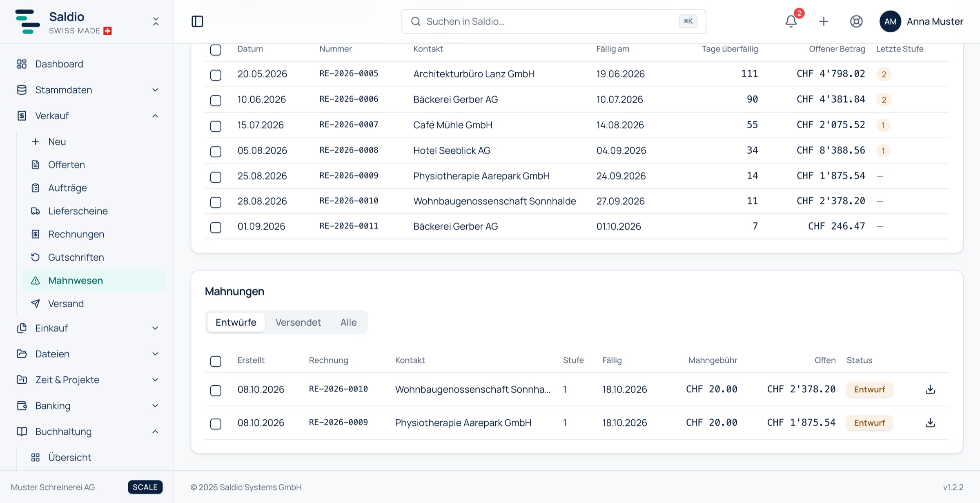This screenshot has height=503, width=980.
Task: Open Übersicht under Buchhaltung
Action: pyautogui.click(x=94, y=458)
